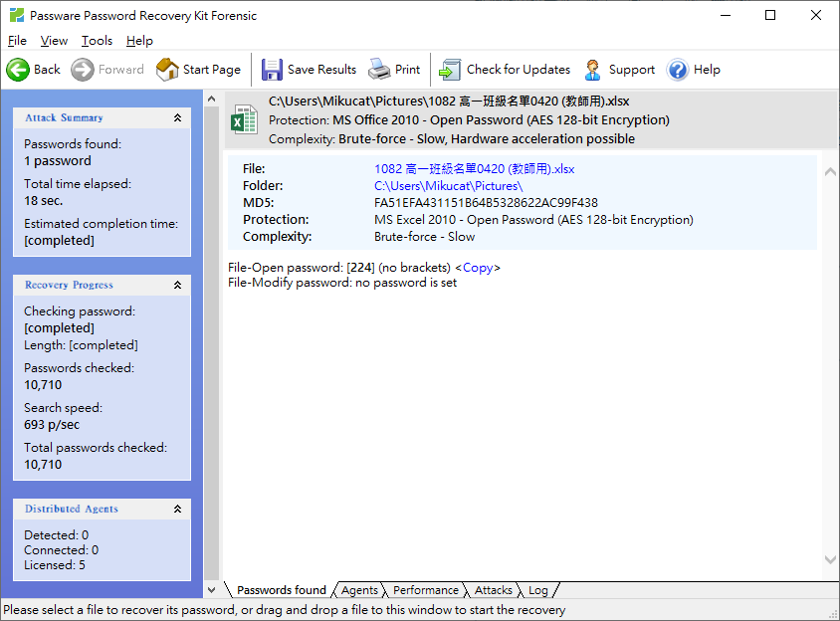Image resolution: width=840 pixels, height=621 pixels.
Task: Click the Start Page toolbar label
Action: click(x=212, y=70)
